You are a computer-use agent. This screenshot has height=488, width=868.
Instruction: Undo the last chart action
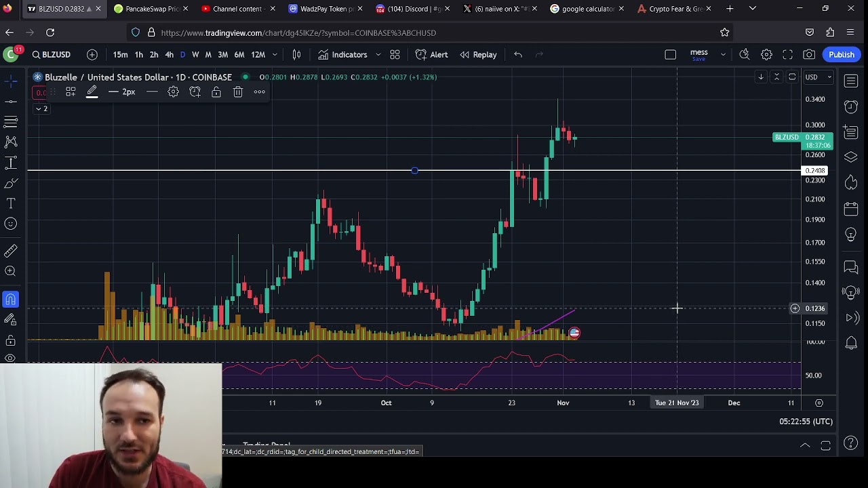[x=518, y=54]
